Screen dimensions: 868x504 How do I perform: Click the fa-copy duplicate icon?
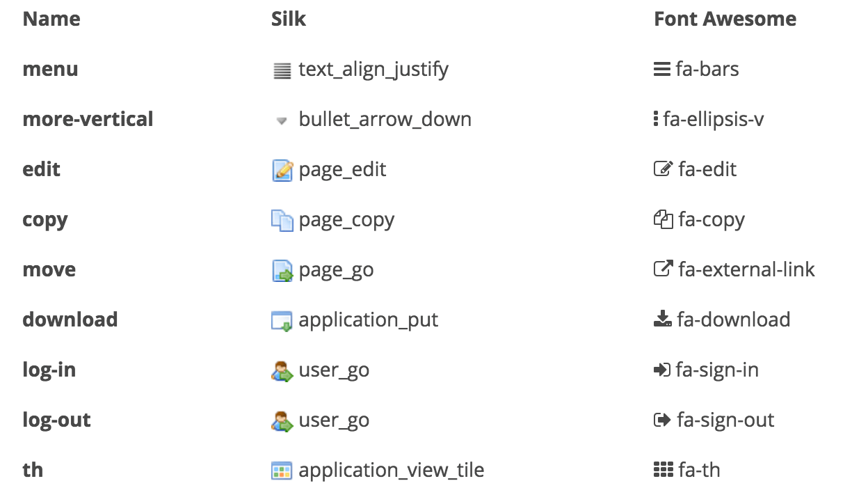[664, 220]
